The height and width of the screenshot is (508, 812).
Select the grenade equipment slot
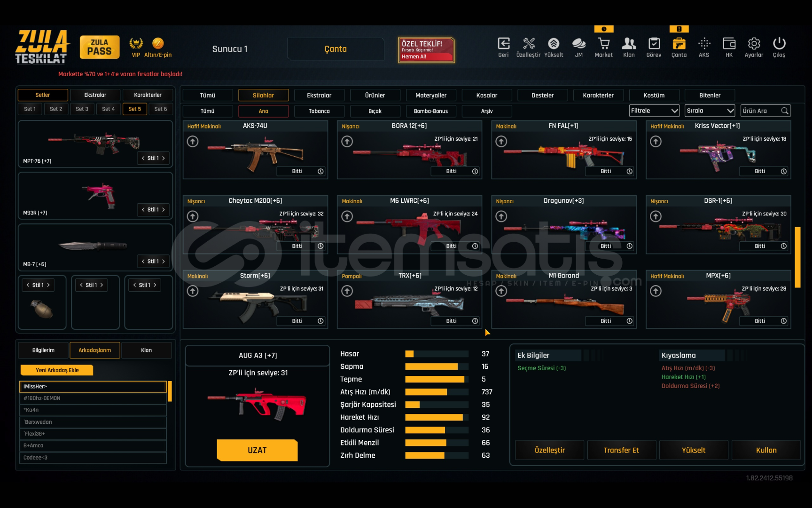click(x=42, y=302)
